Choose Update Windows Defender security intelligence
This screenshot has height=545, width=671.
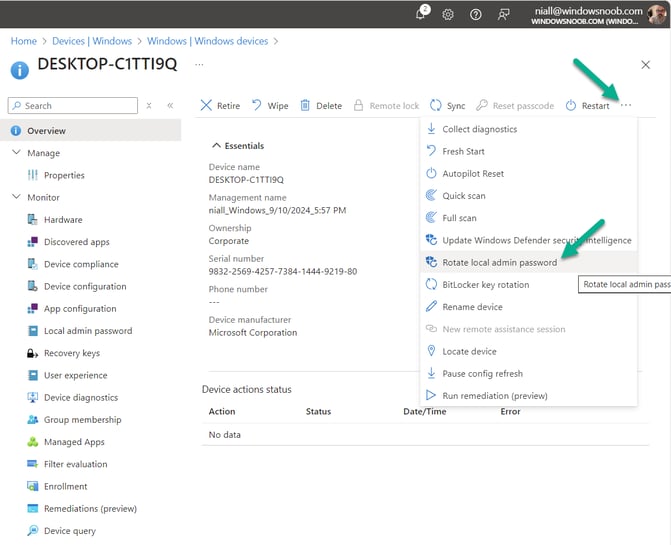click(x=529, y=240)
